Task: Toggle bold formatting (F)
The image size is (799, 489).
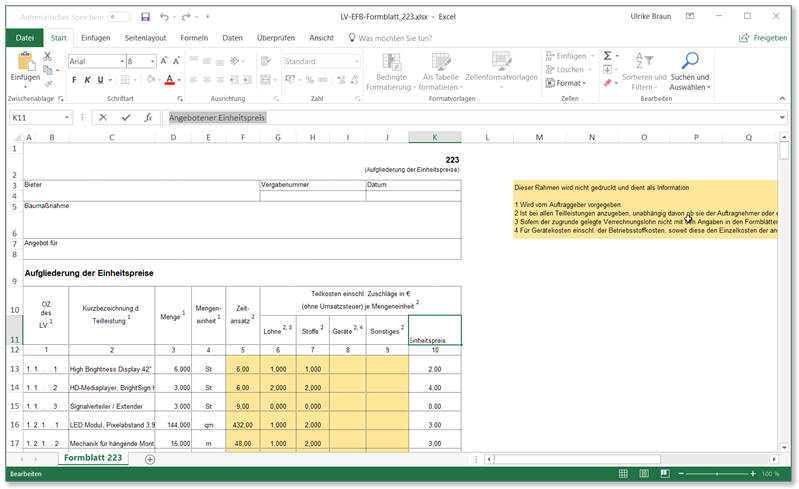Action: pyautogui.click(x=74, y=80)
